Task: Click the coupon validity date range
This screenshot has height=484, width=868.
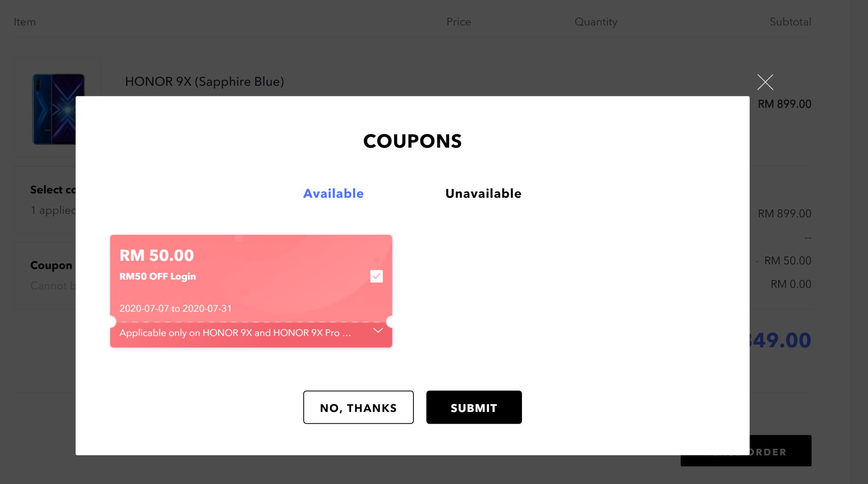Action: [175, 309]
